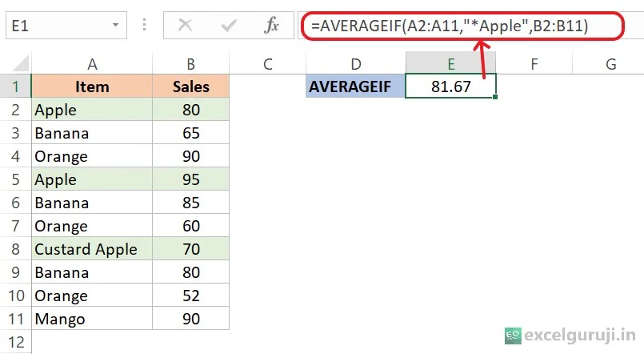
Task: Select column G header
Action: tap(608, 63)
